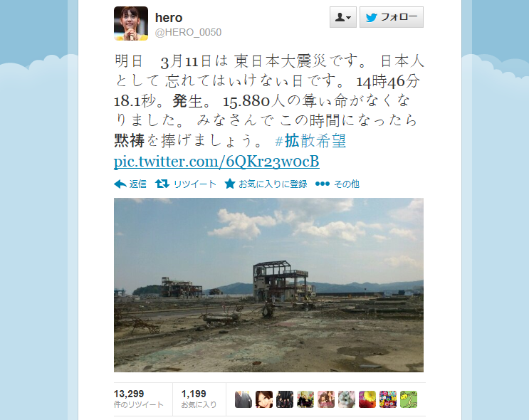Viewport: 529px width, 420px height.
Task: Open the white cat retweeter avatar
Action: [347, 399]
